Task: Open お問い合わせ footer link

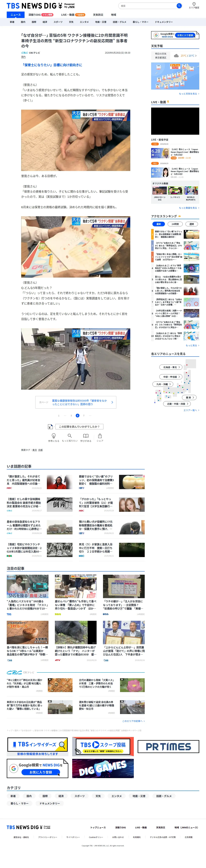Action: [118, 837]
